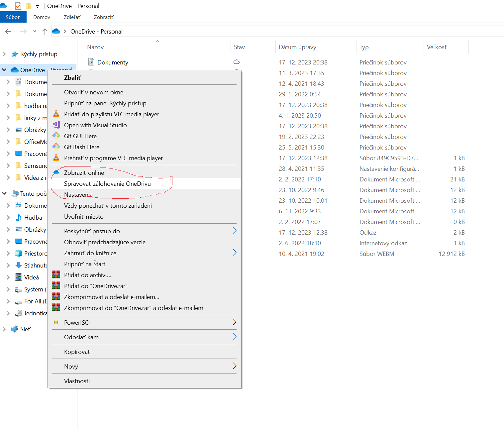Screen dimensions: 504x430
Task: Click the Git GUI Here icon
Action: tap(56, 136)
